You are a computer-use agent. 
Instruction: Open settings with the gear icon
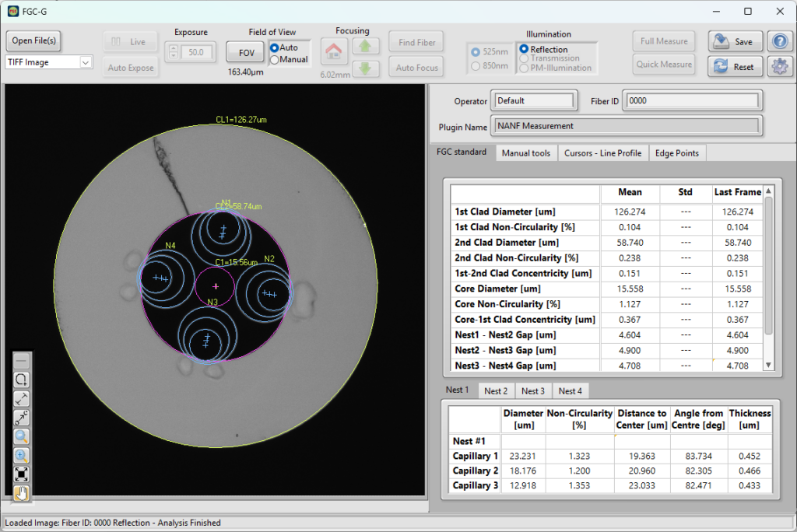click(780, 66)
